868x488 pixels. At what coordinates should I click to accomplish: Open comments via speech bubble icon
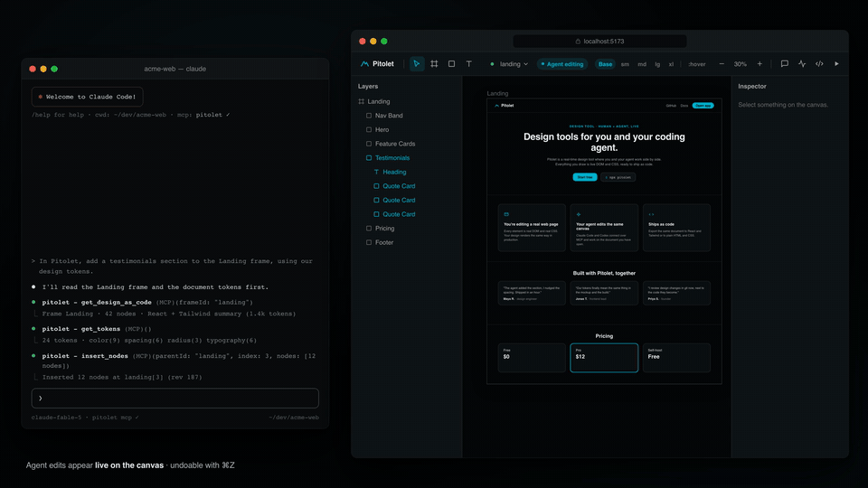click(x=785, y=63)
